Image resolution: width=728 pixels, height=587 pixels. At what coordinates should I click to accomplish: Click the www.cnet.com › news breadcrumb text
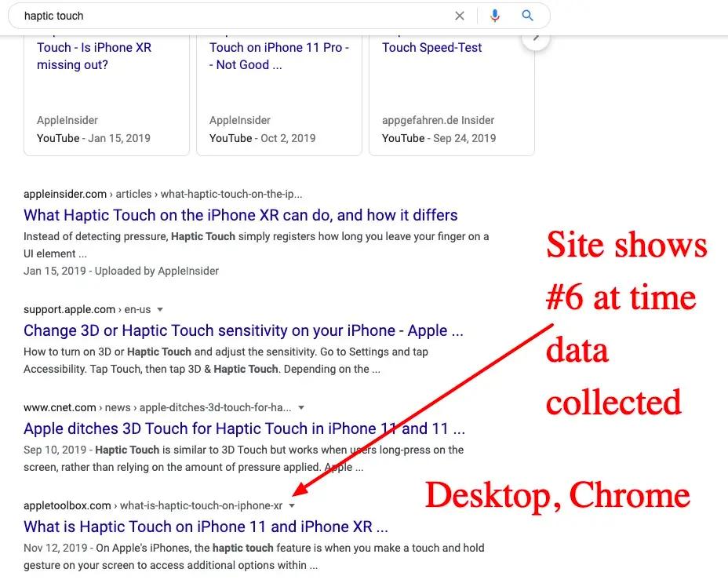tap(158, 407)
